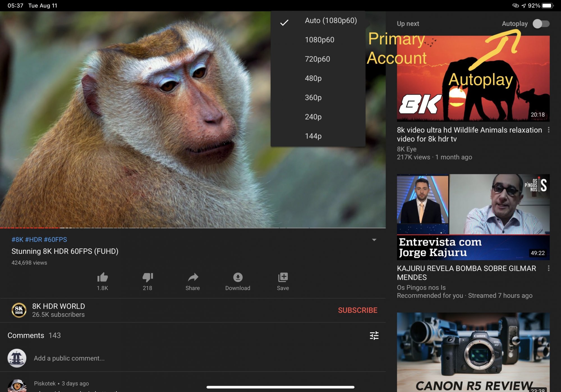The image size is (561, 392).
Task: Toggle the Autoplay switch
Action: coord(541,24)
